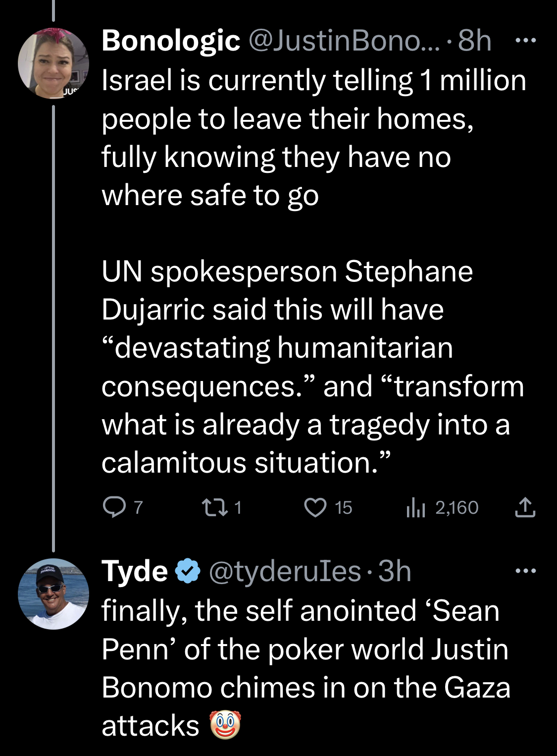This screenshot has height=756, width=557.
Task: Tap the 3h timestamp on Tyde's reply
Action: pyautogui.click(x=395, y=571)
